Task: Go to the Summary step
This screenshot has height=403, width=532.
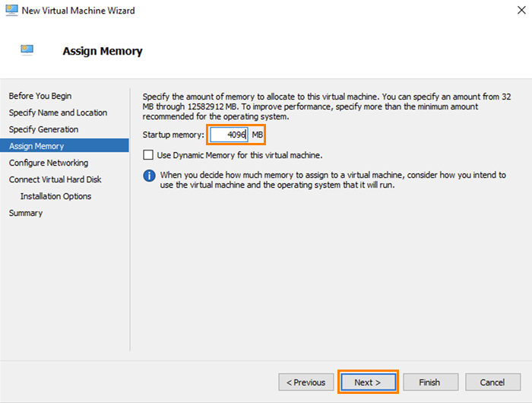Action: click(26, 213)
